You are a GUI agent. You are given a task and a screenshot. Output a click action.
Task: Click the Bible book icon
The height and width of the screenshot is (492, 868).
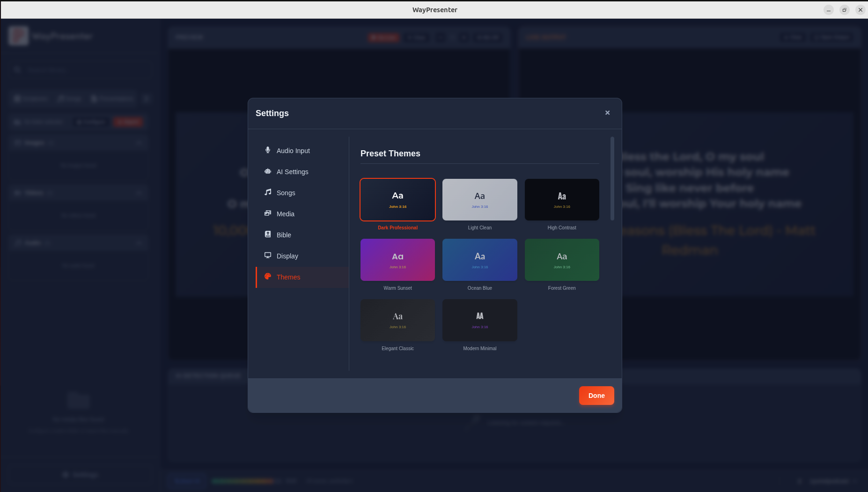point(268,235)
